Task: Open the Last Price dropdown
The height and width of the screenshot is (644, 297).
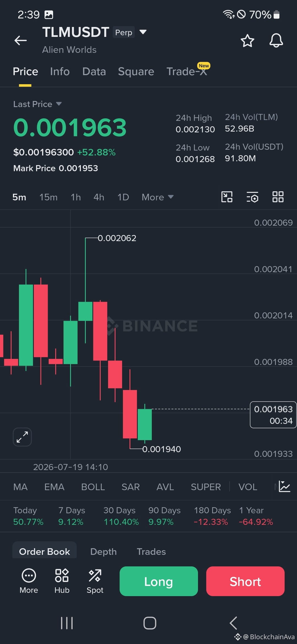Action: tap(37, 104)
